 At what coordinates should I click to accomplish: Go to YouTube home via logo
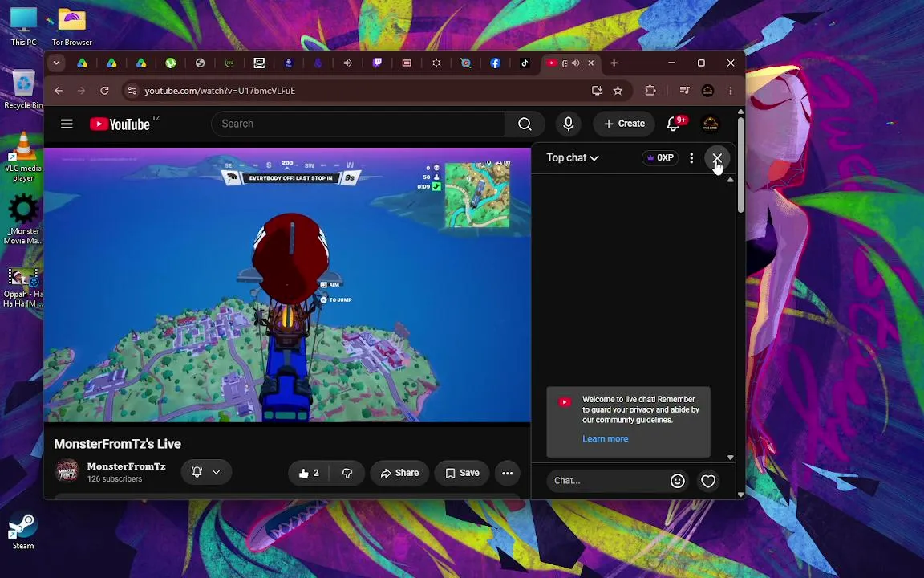[x=120, y=124]
